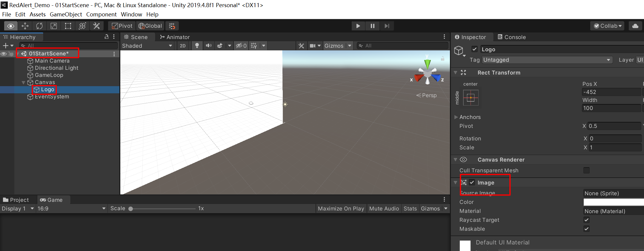Open the Tag Untagged dropdown
This screenshot has height=251, width=644.
[x=547, y=60]
